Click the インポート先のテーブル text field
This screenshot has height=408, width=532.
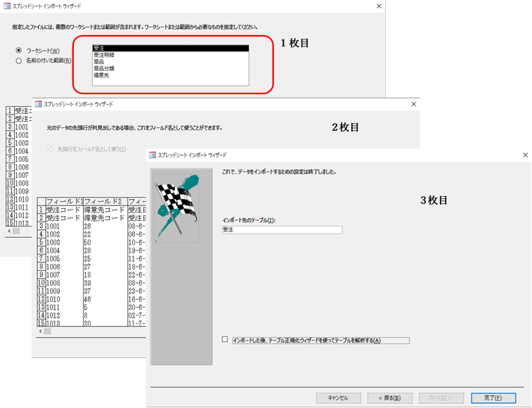[281, 229]
